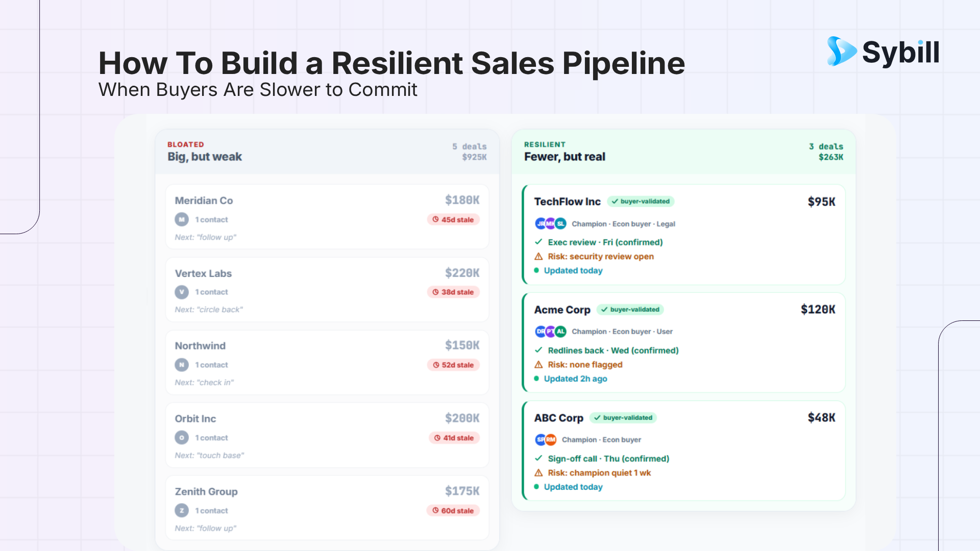Click ABC Corp 'Updated today' text
Image resolution: width=980 pixels, height=551 pixels.
pos(573,487)
